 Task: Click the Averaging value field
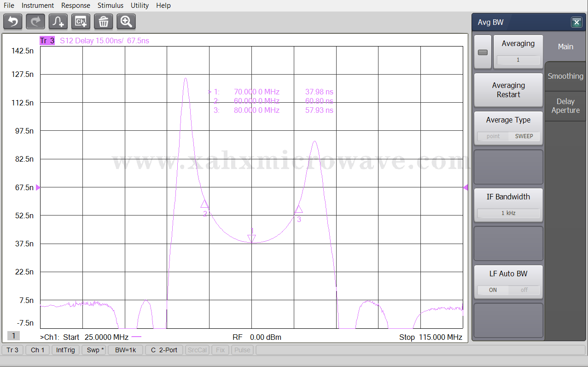pos(518,60)
